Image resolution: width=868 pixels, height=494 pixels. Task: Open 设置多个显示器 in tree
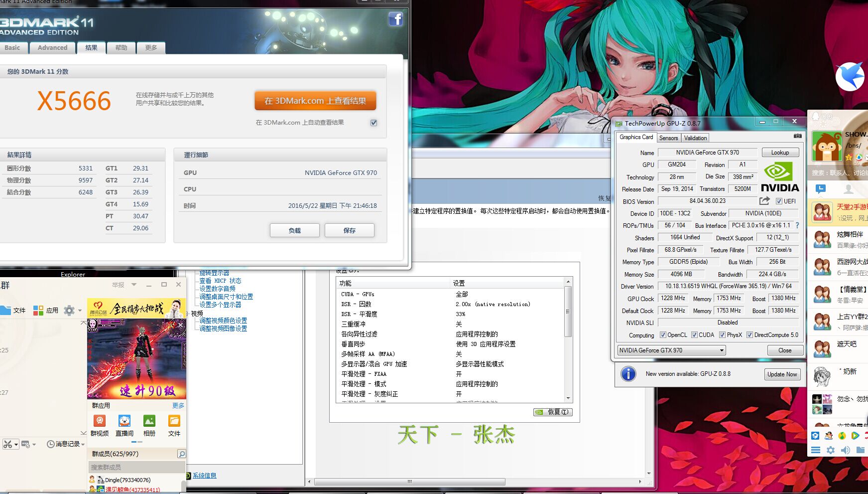pyautogui.click(x=220, y=305)
